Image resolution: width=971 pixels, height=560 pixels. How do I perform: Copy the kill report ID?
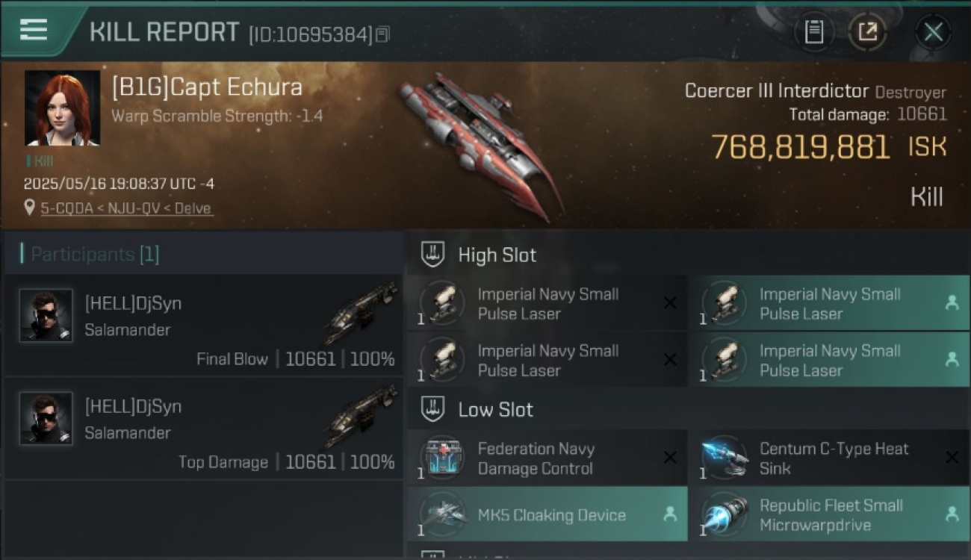coord(382,34)
